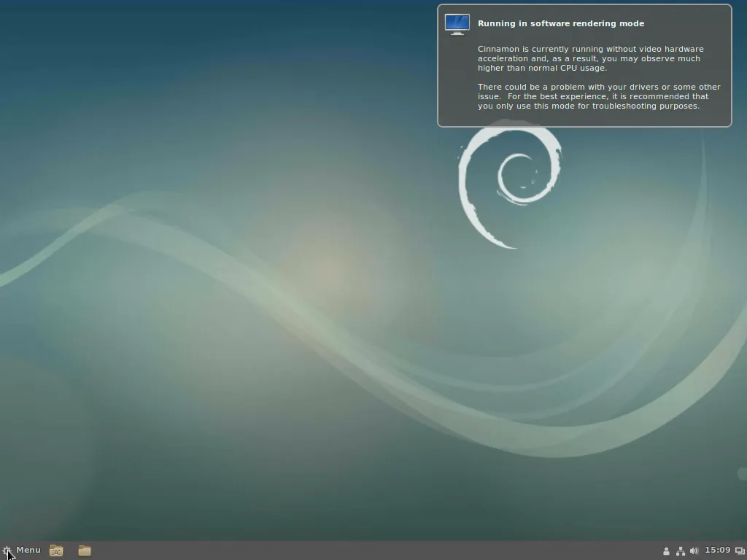
Task: Dismiss the software rendering mode notification
Action: 584,66
